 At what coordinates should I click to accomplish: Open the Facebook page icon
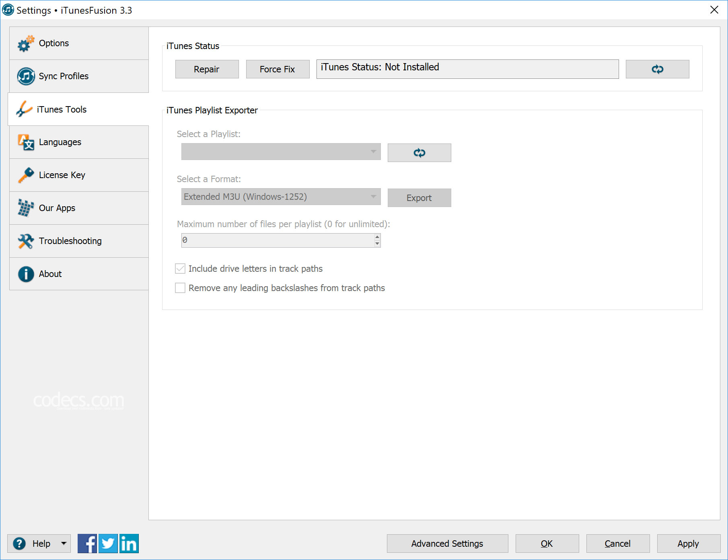87,544
